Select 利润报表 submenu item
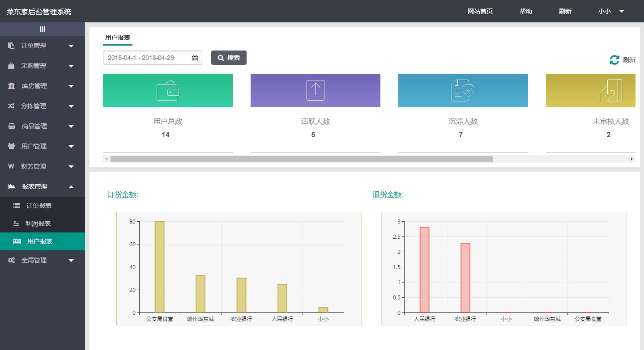This screenshot has height=350, width=644. pos(38,223)
